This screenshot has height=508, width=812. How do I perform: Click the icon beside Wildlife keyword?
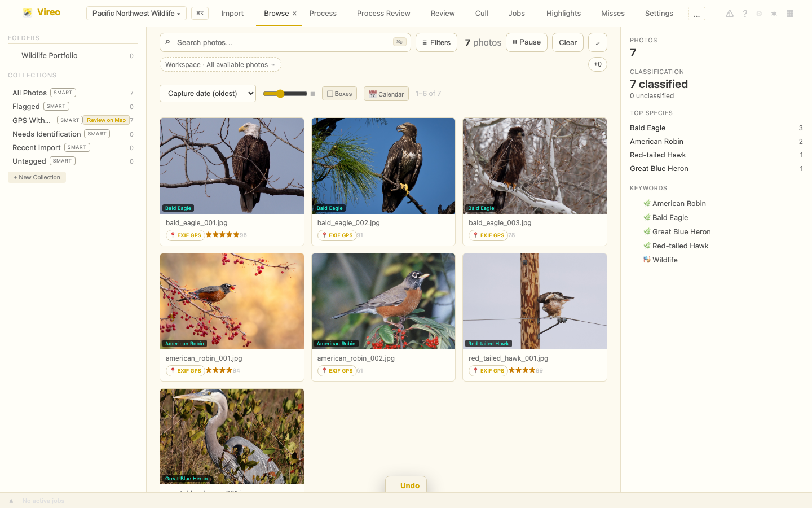(647, 260)
